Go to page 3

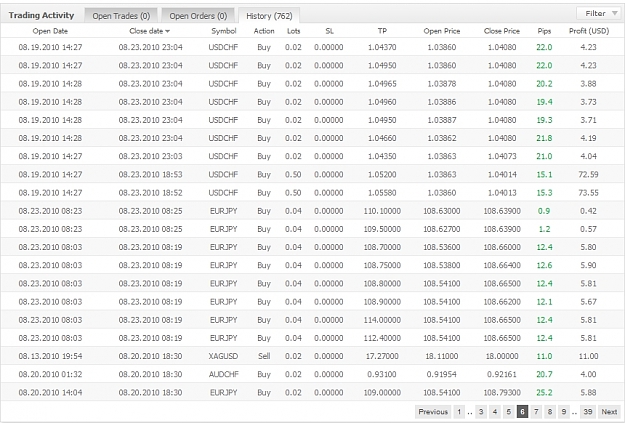[481, 412]
